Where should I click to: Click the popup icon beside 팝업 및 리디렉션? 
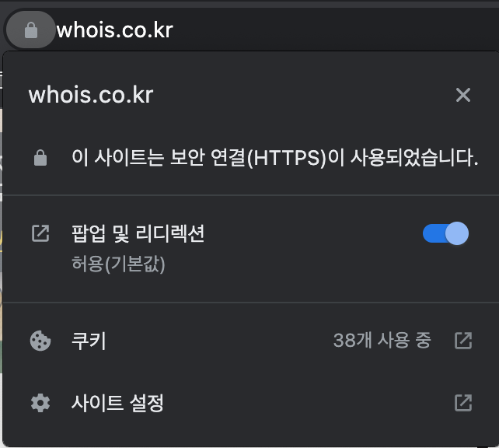[x=40, y=233]
